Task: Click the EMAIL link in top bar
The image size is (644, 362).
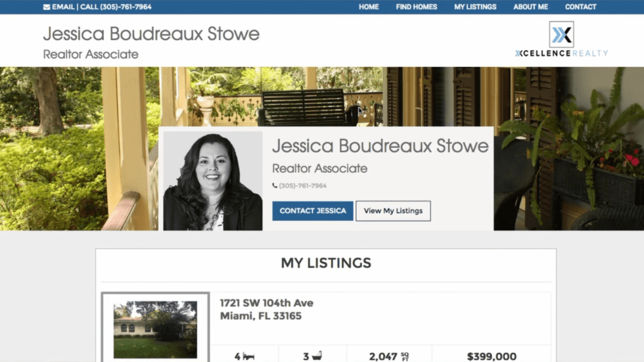Action: pos(63,7)
